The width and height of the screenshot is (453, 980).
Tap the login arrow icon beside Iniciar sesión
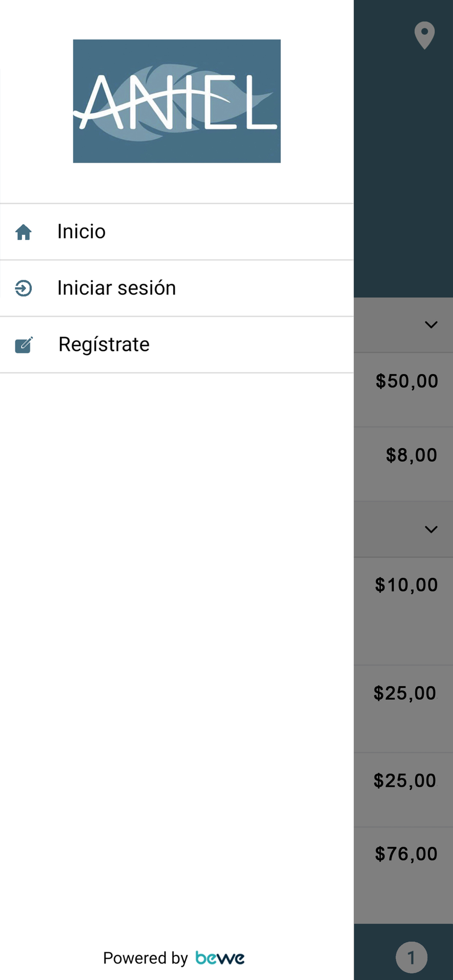24,288
